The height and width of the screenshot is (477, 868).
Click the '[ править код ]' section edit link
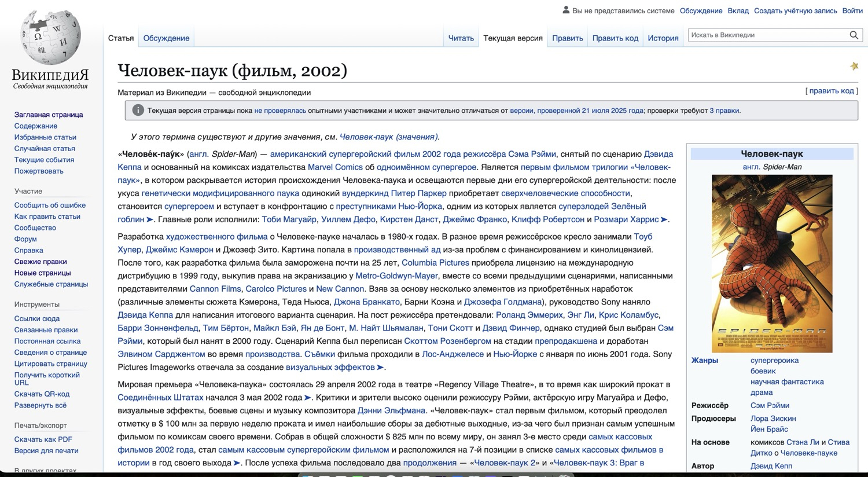(831, 91)
